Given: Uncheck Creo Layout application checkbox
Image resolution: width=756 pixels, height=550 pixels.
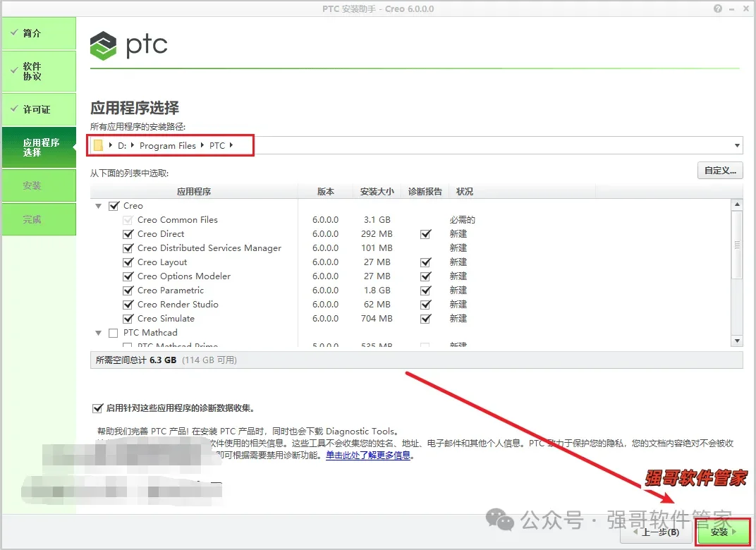Looking at the screenshot, I should point(128,262).
